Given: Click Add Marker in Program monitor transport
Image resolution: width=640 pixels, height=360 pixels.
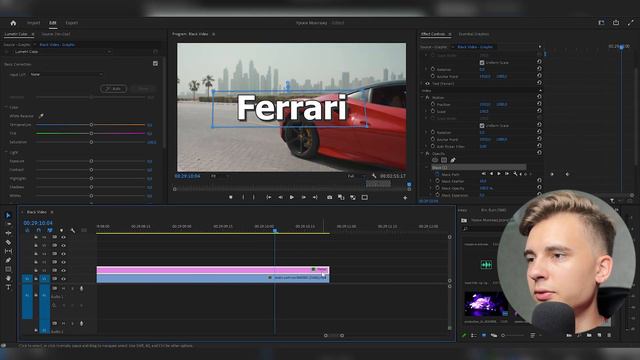Looking at the screenshot, I should point(231,198).
